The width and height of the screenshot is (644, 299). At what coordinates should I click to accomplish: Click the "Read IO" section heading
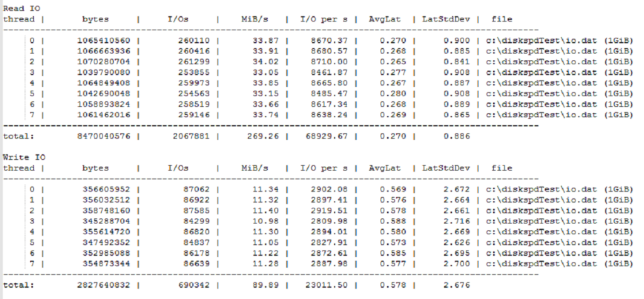(x=21, y=9)
